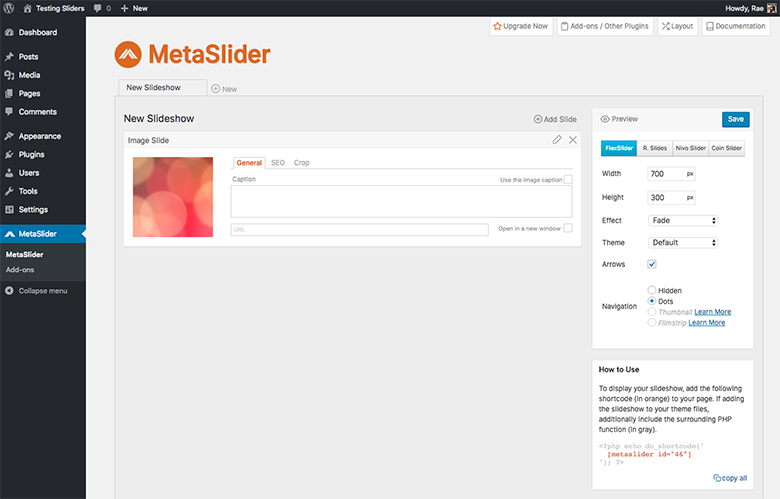The width and height of the screenshot is (780, 499).
Task: Open the WordPress logo menu
Action: pyautogui.click(x=8, y=8)
